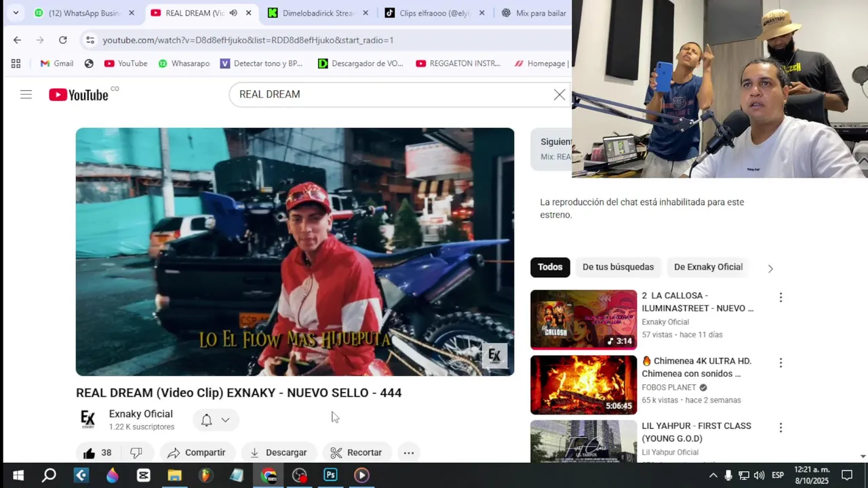Open the Chrome apps grid bookmark
This screenshot has height=488, width=868.
(x=16, y=63)
